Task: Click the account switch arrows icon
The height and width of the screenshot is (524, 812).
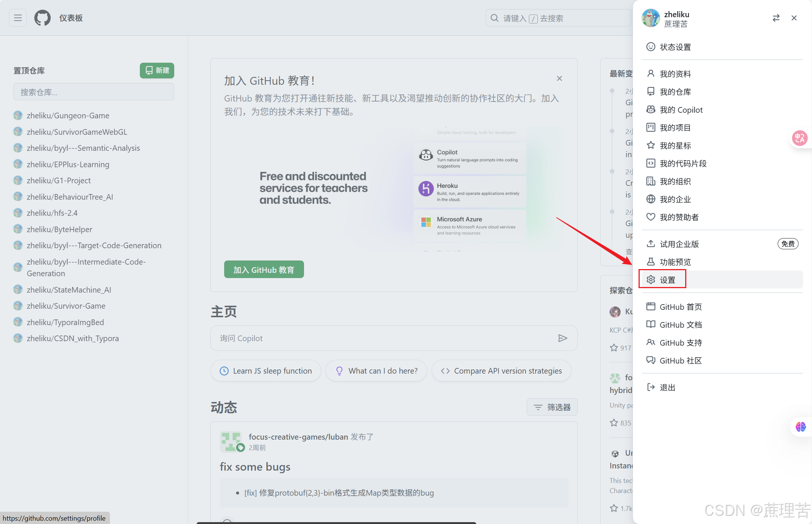Action: click(776, 18)
